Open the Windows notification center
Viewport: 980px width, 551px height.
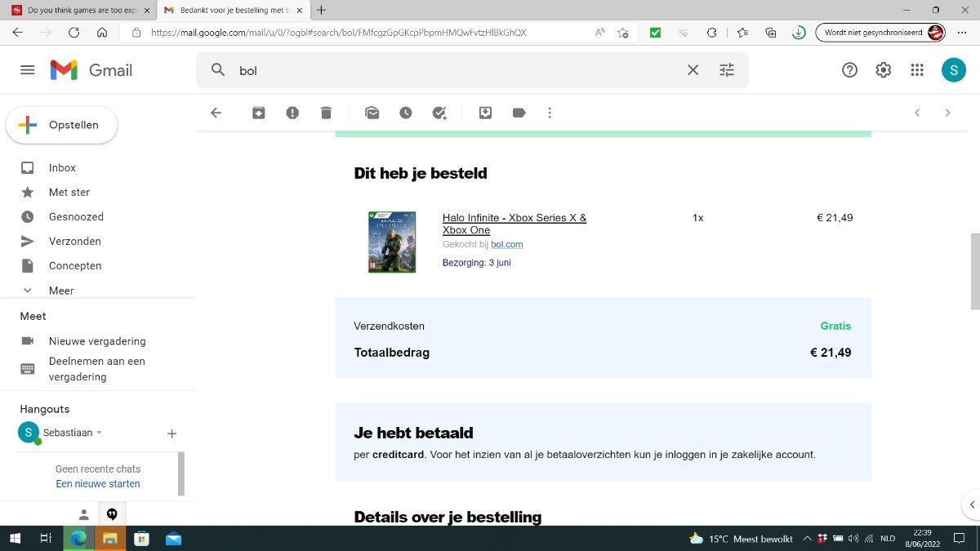(x=959, y=539)
